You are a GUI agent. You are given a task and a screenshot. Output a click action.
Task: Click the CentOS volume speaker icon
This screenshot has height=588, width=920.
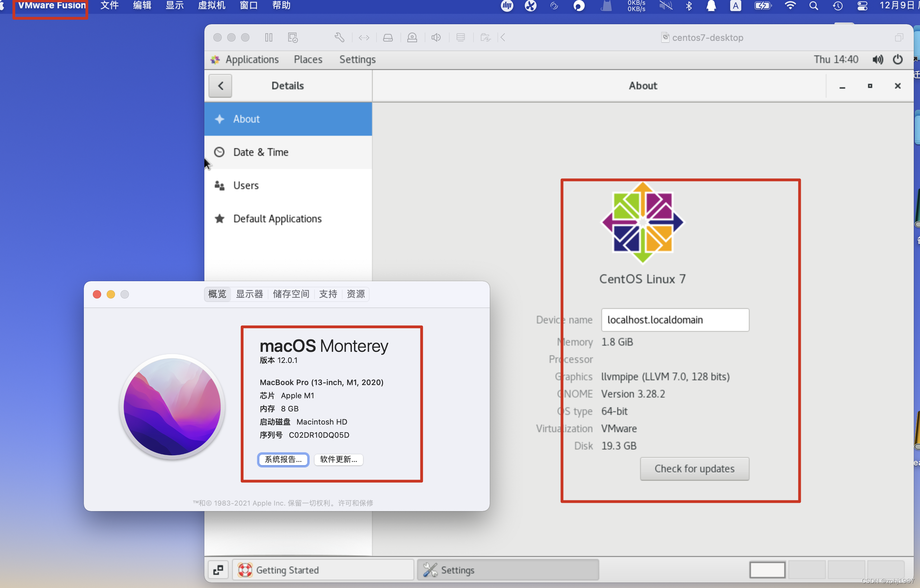point(878,60)
